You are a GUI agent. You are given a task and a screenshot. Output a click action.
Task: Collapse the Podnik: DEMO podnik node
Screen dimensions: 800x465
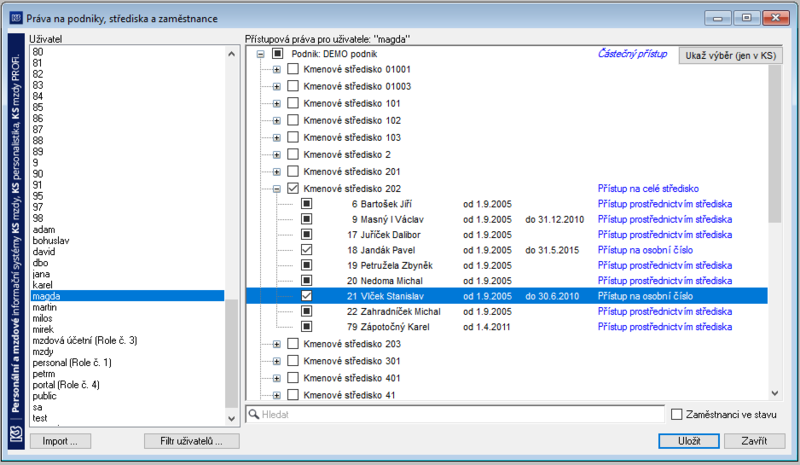pyautogui.click(x=261, y=54)
